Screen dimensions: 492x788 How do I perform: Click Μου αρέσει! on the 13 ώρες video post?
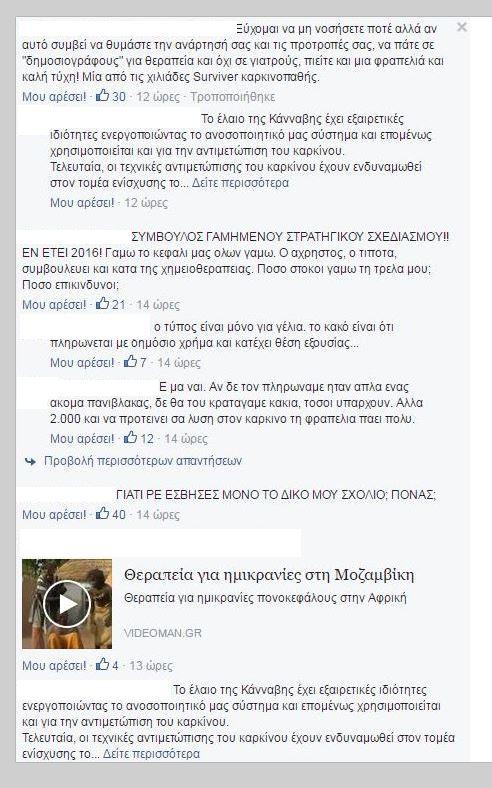click(x=54, y=665)
